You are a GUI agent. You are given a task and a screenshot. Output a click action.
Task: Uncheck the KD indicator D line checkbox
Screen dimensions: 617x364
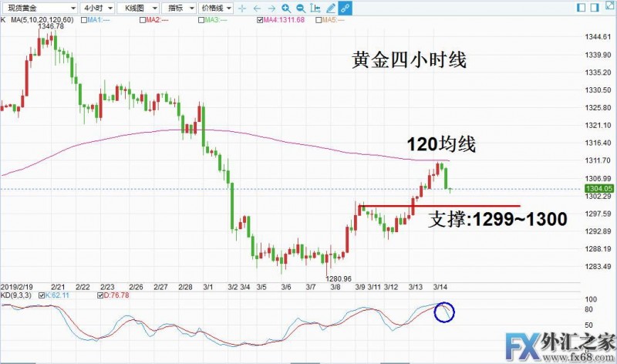100,295
